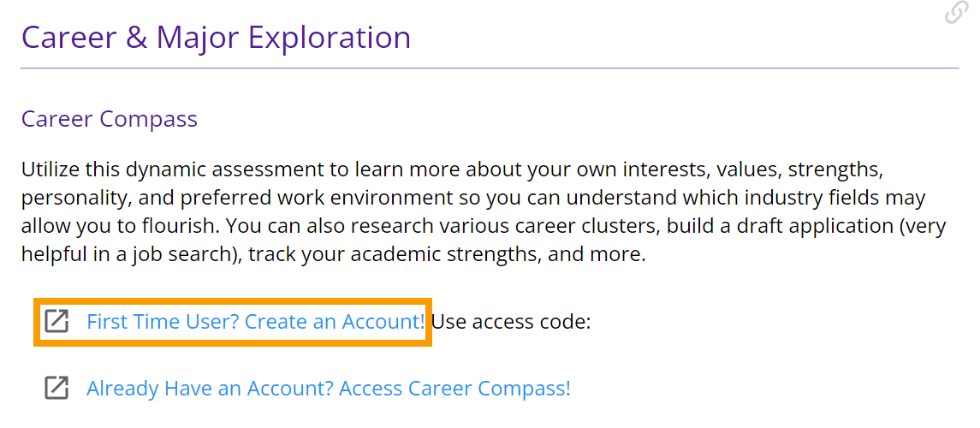Click the Use access code: text
Image resolution: width=980 pixels, height=428 pixels.
(511, 322)
